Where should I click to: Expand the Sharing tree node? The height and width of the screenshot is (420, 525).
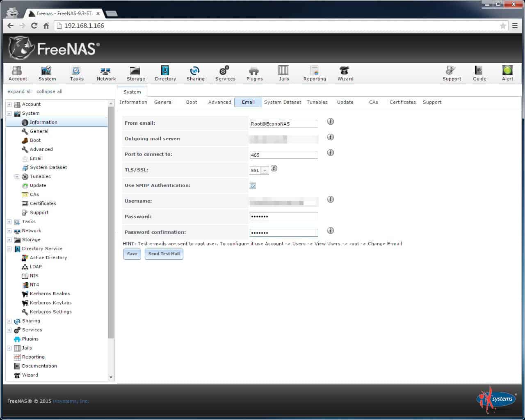[9, 321]
